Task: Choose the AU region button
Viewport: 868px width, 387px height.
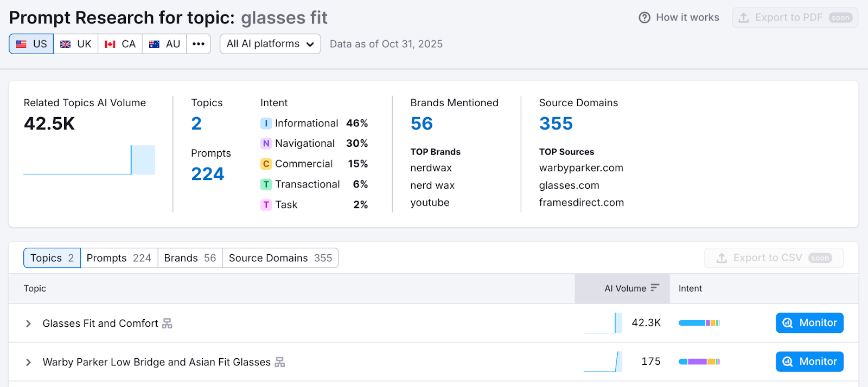Action: [164, 44]
